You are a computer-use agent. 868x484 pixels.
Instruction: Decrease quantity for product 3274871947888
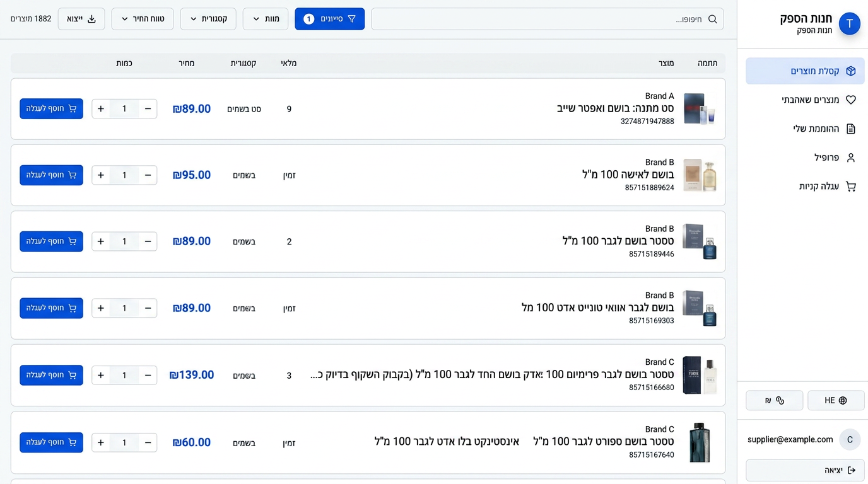click(x=148, y=109)
